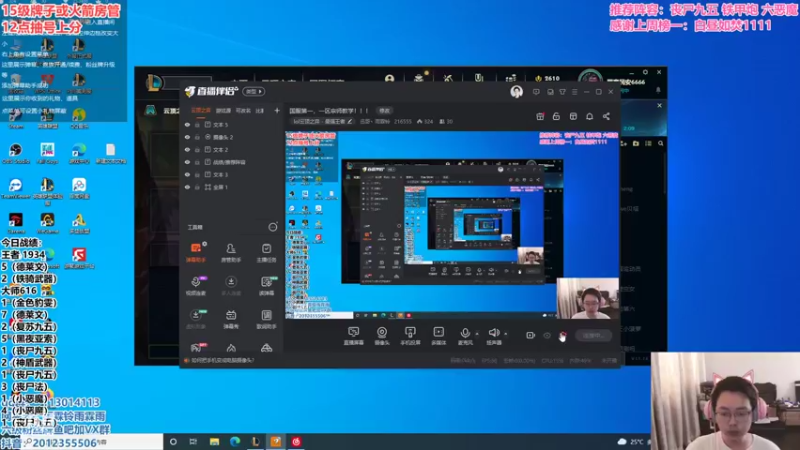800x450 pixels.
Task: Add a 多媒体 multimedia source
Action: click(x=438, y=336)
